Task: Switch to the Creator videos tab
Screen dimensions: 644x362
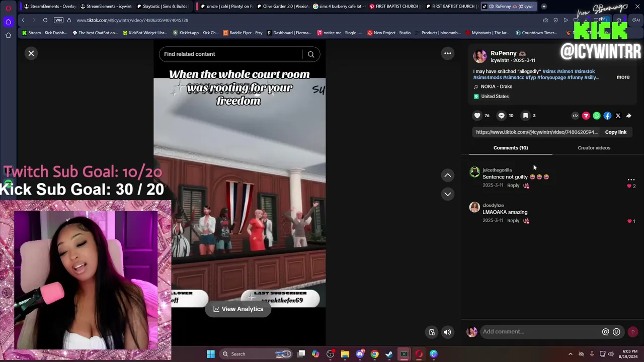Action: coord(594,148)
